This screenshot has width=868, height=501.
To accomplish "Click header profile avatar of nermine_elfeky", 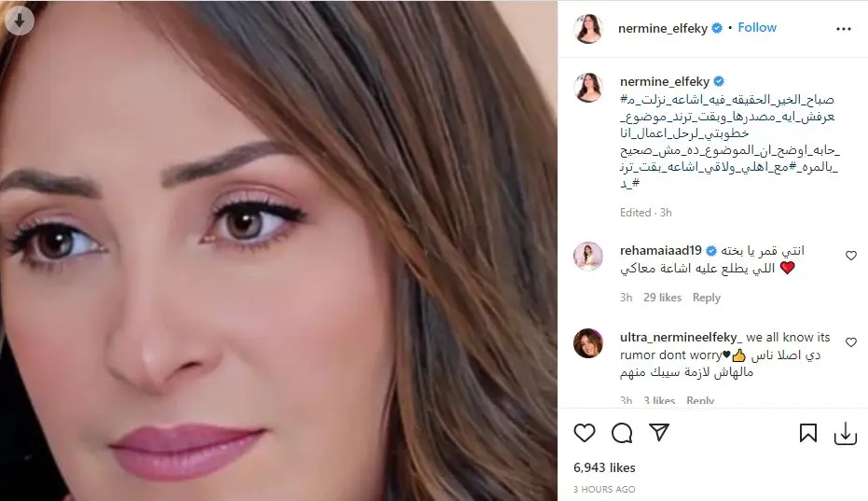I will tap(588, 28).
